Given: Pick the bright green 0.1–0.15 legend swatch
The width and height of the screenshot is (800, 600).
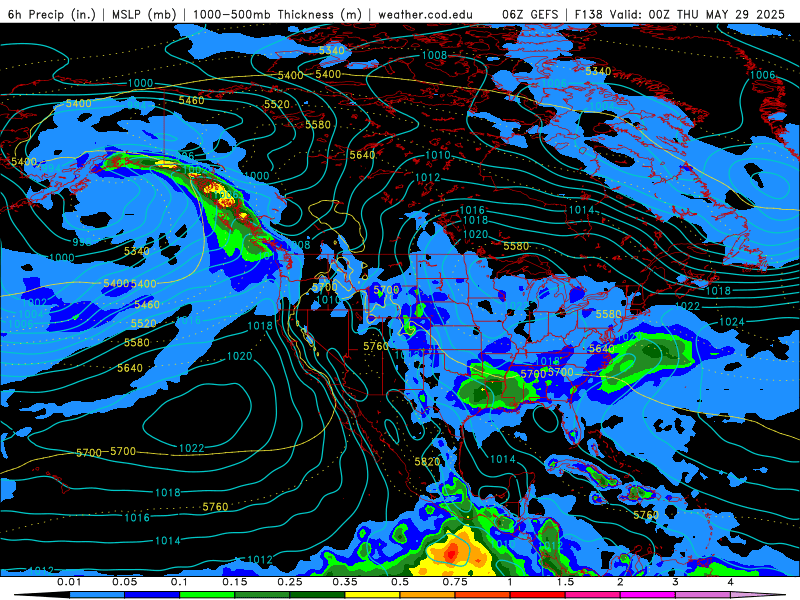Looking at the screenshot, I should pos(207,595).
